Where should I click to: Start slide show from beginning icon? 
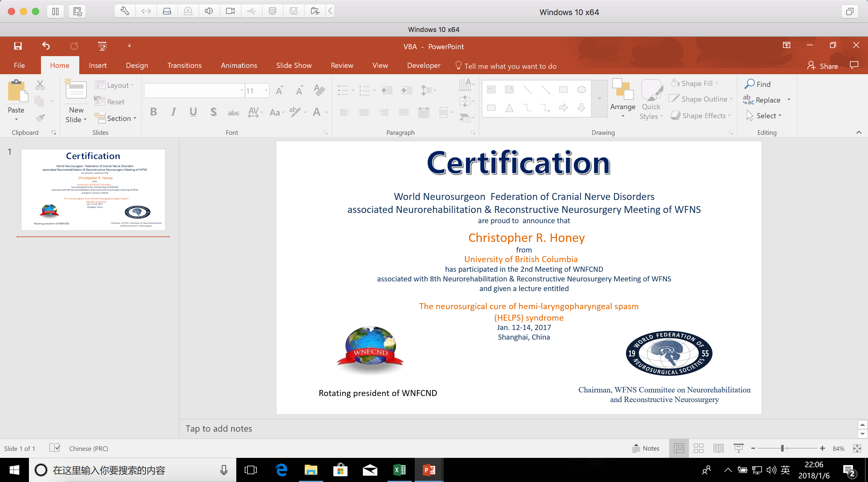102,46
